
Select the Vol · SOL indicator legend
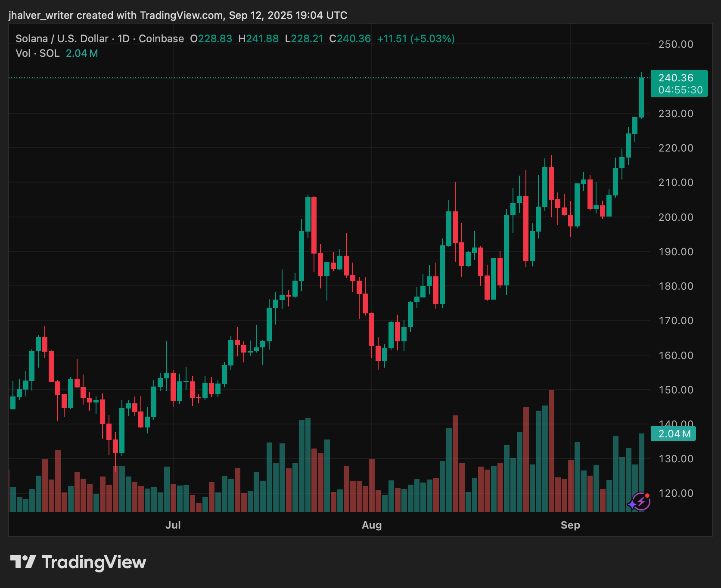[37, 53]
